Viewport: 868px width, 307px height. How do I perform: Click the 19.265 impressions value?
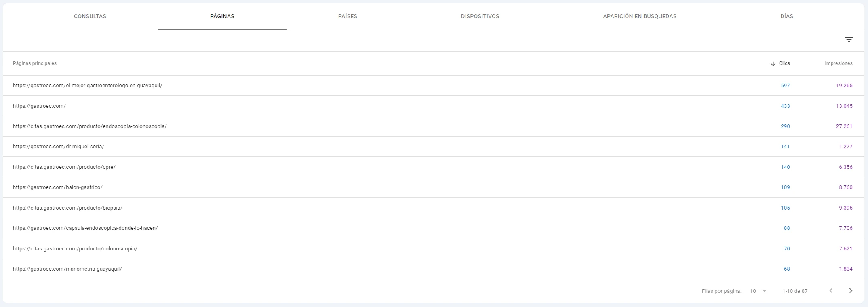[x=844, y=86]
